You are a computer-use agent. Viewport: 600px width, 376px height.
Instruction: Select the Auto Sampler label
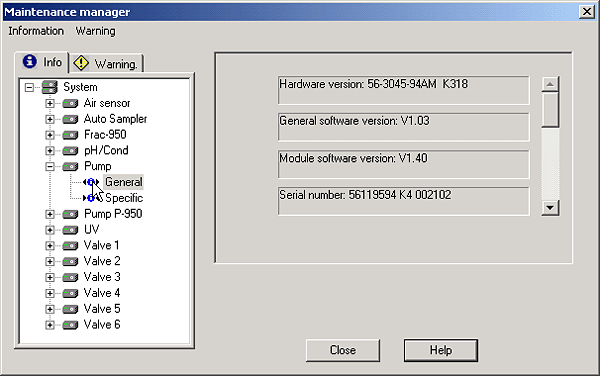[x=115, y=119]
